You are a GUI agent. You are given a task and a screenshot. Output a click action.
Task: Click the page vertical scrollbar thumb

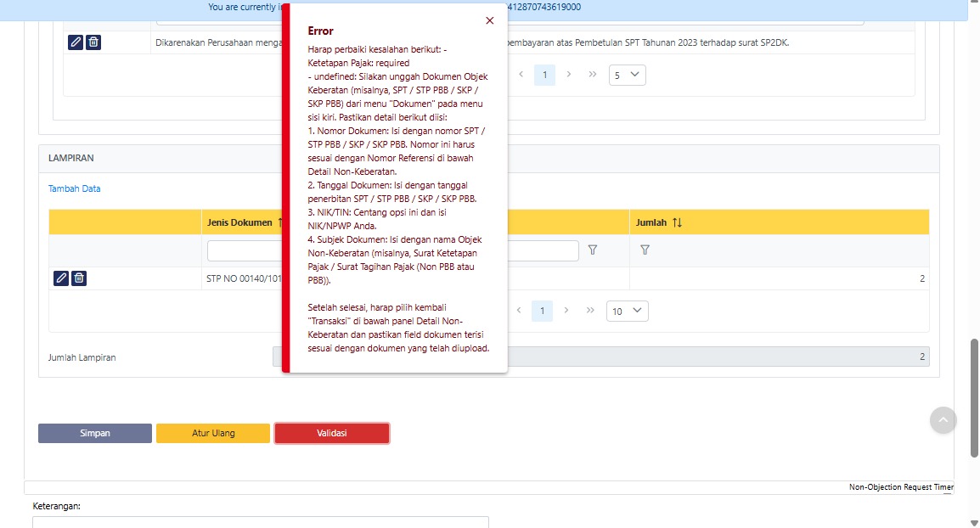coord(974,399)
